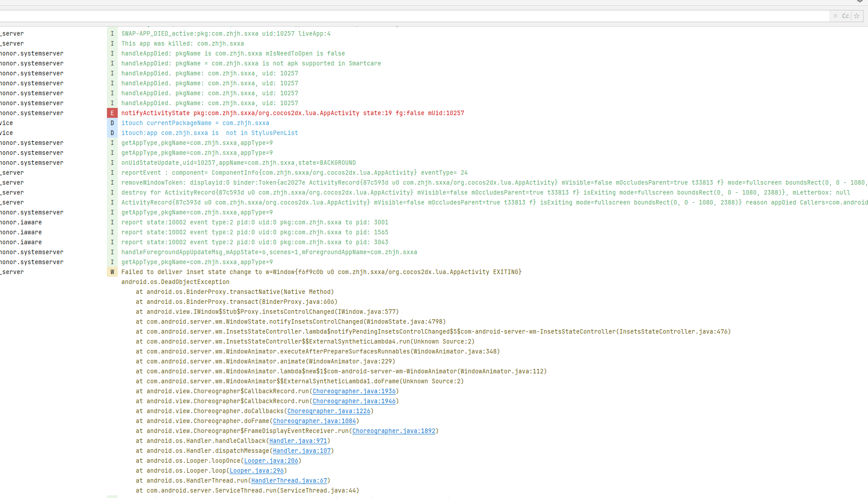
Task: Open the settings gear at top right
Action: 860,1
